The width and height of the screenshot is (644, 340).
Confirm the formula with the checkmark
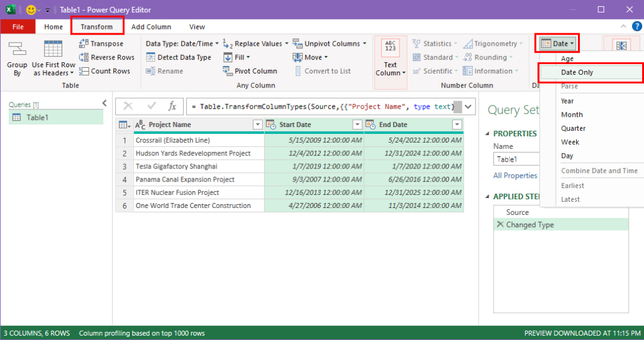152,106
